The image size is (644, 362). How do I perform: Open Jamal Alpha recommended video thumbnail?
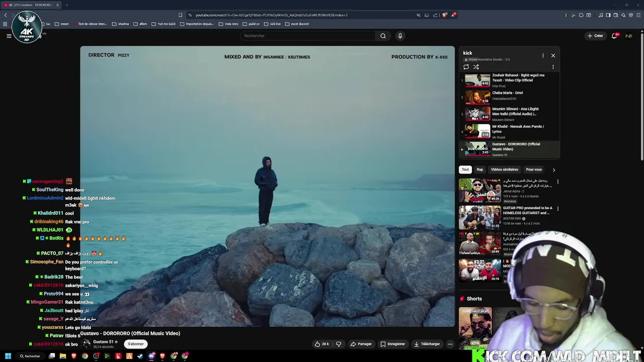(479, 190)
